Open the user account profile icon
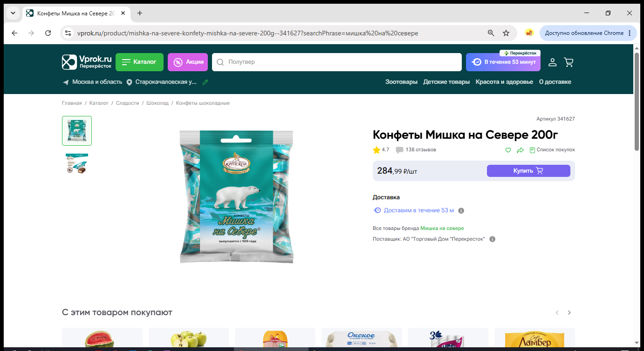644x351 pixels. click(x=552, y=62)
